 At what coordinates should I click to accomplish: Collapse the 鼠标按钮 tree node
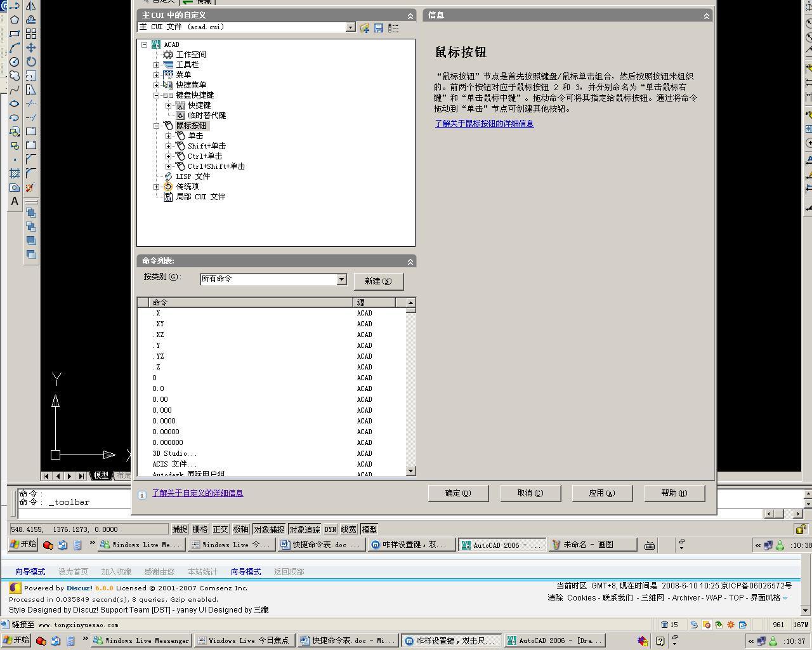(x=157, y=126)
